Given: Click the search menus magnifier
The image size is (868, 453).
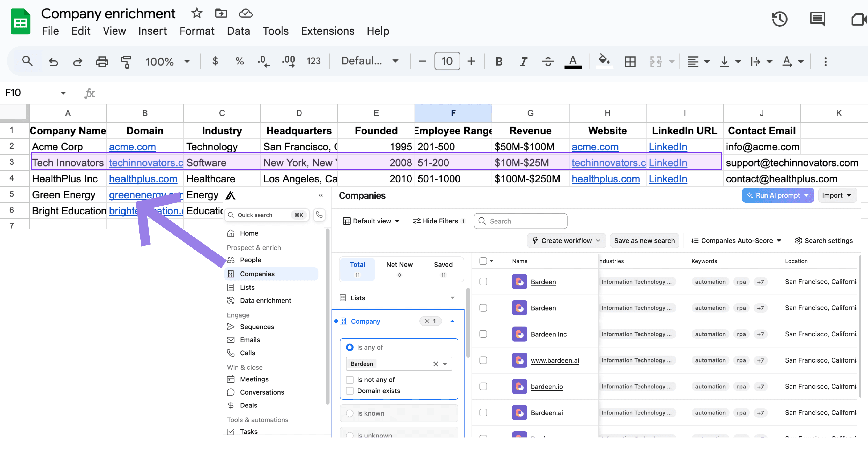Looking at the screenshot, I should click(27, 61).
